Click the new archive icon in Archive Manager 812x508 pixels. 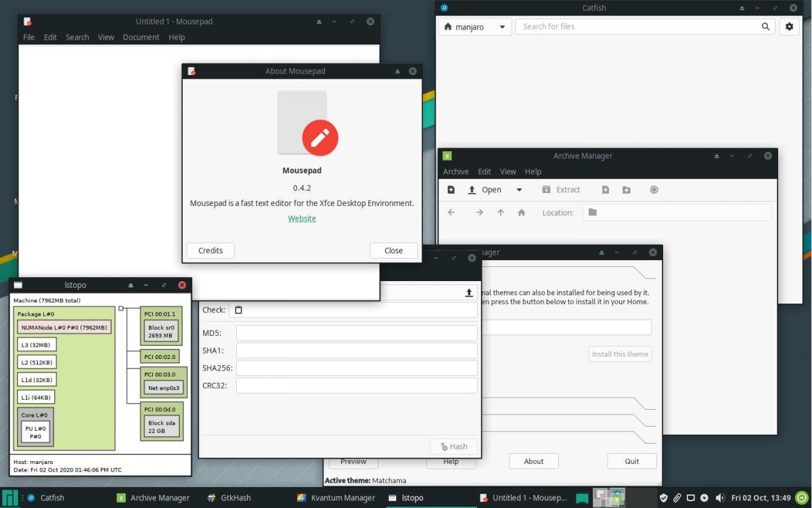click(x=451, y=190)
